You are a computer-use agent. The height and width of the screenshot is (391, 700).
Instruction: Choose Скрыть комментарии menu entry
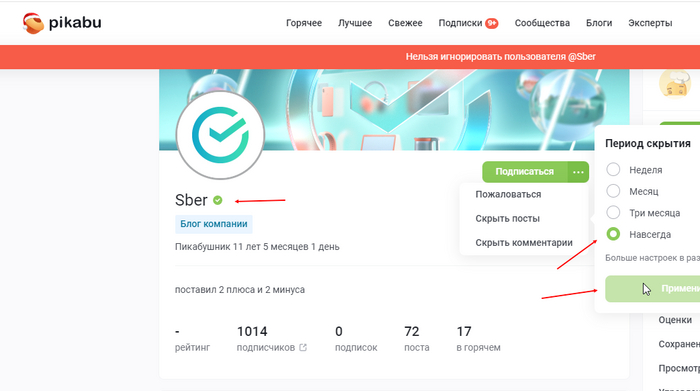pos(524,242)
